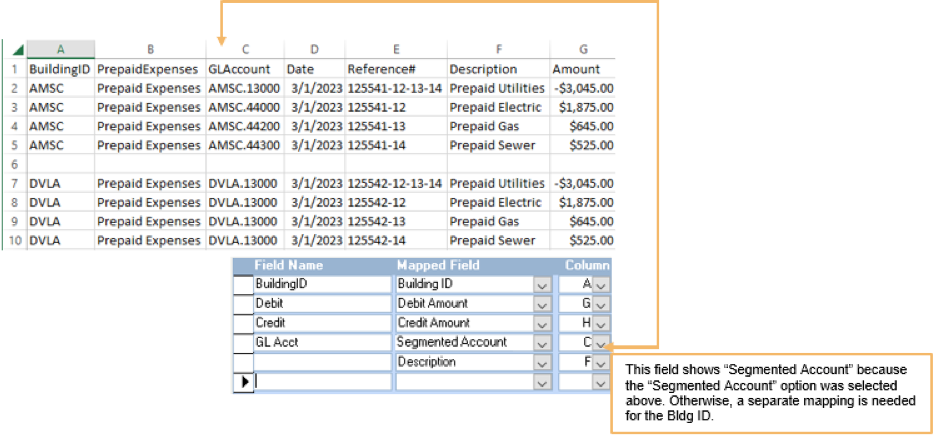Viewport: 935px width, 436px height.
Task: Select column A header
Action: [x=60, y=50]
